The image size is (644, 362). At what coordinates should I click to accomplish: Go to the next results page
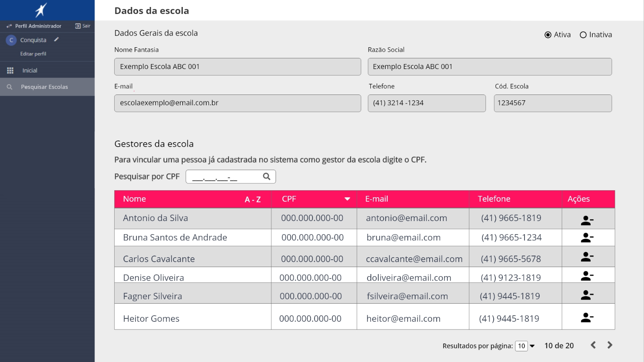[x=610, y=345]
